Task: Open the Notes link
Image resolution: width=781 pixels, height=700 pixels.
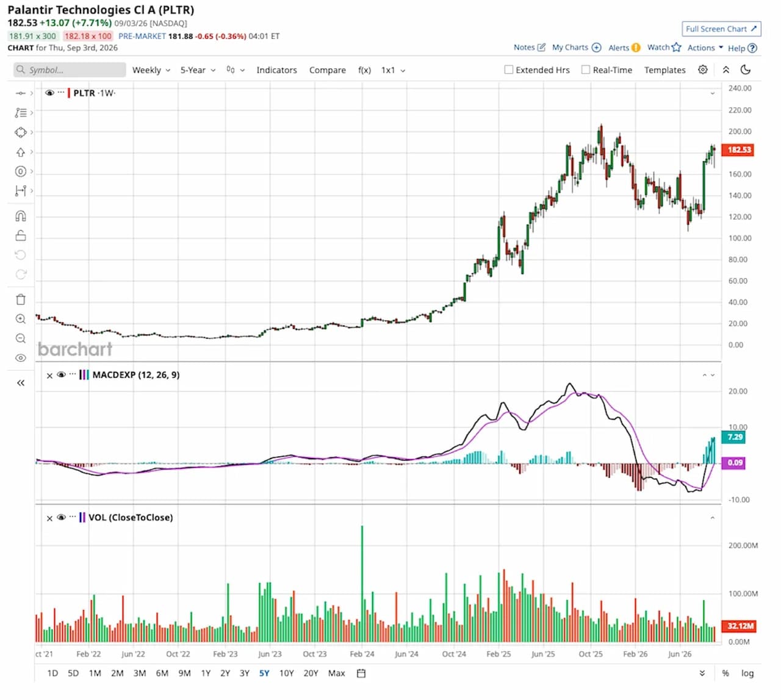Action: click(530, 48)
